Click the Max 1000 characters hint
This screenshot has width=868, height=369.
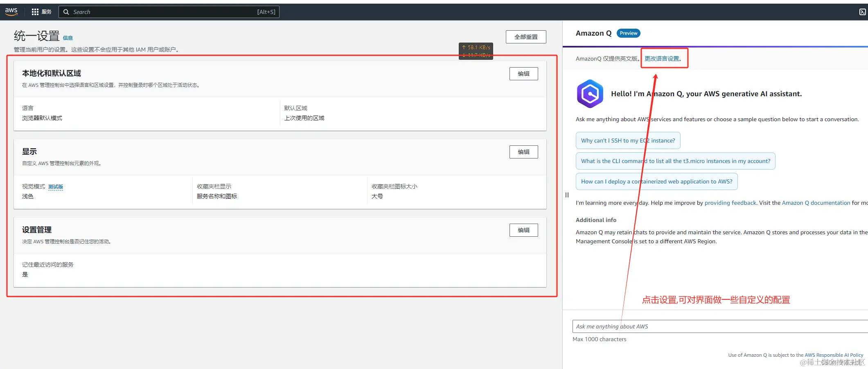pos(599,339)
